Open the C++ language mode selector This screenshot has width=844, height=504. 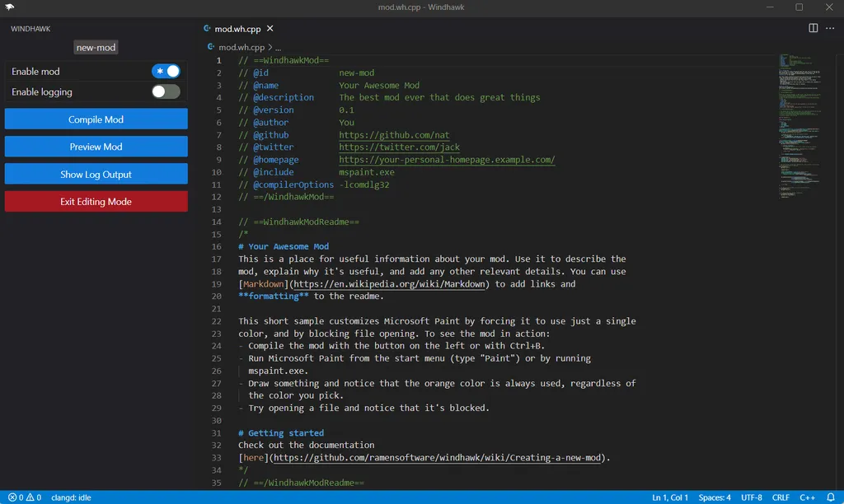806,497
